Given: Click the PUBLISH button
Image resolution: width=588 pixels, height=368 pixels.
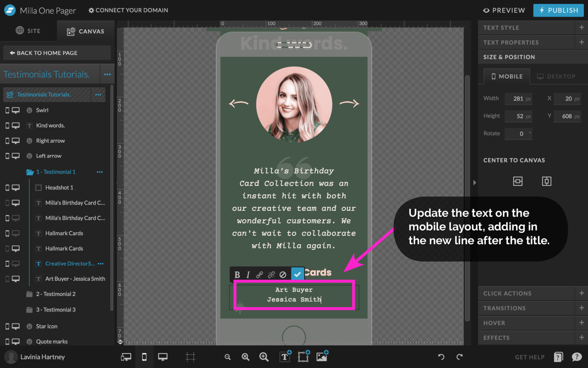Looking at the screenshot, I should 558,10.
